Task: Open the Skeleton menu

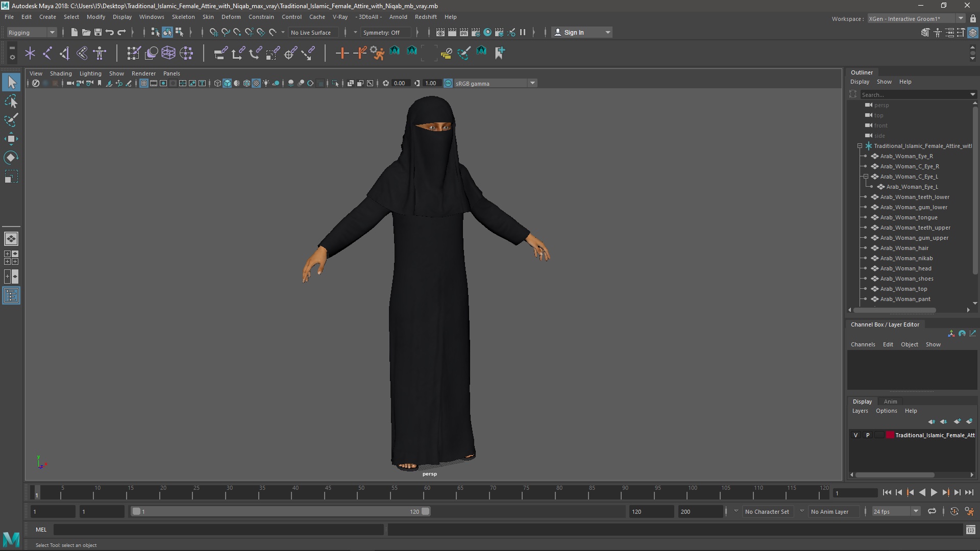Action: click(183, 17)
